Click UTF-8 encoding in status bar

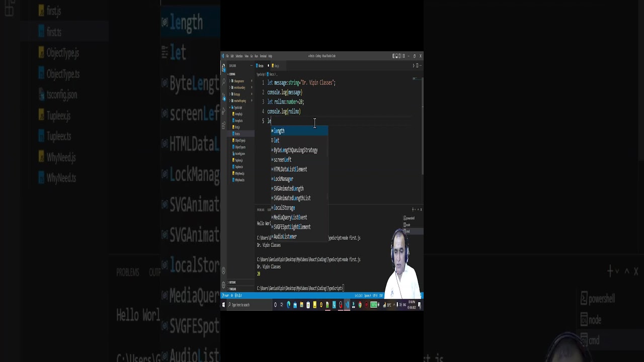point(375,296)
